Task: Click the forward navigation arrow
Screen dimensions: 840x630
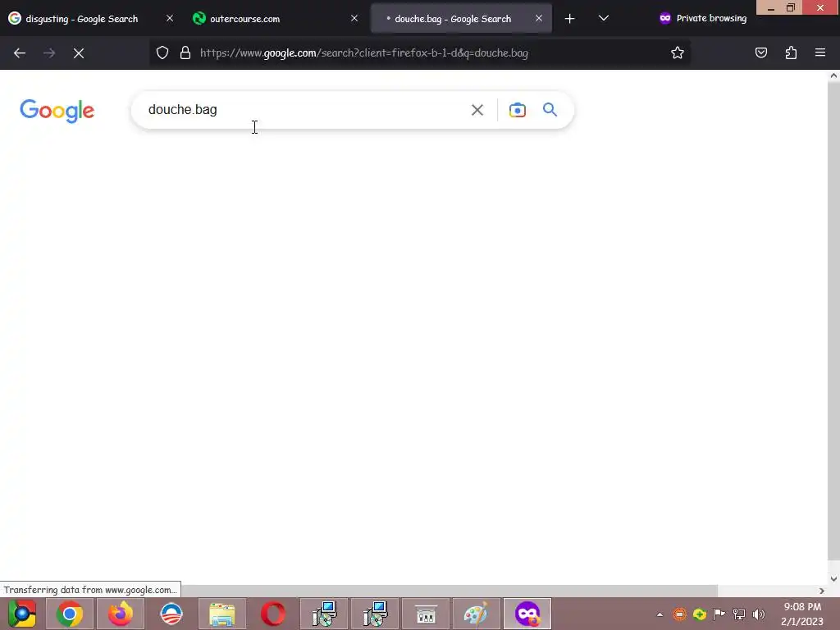Action: tap(48, 53)
